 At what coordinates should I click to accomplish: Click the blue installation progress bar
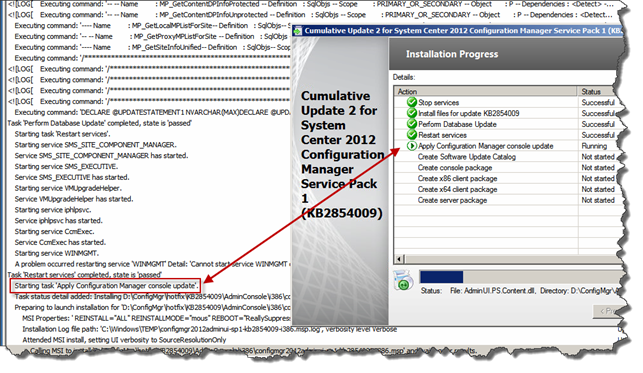pyautogui.click(x=441, y=277)
